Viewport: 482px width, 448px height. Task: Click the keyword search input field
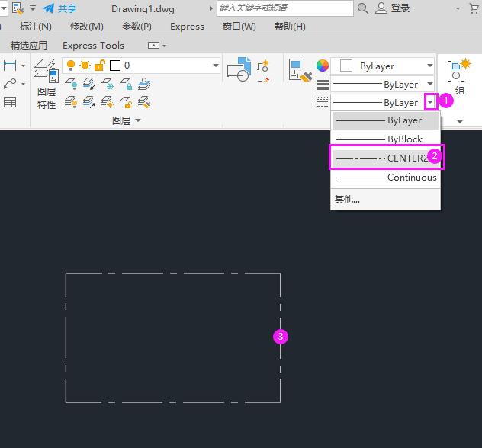[285, 8]
